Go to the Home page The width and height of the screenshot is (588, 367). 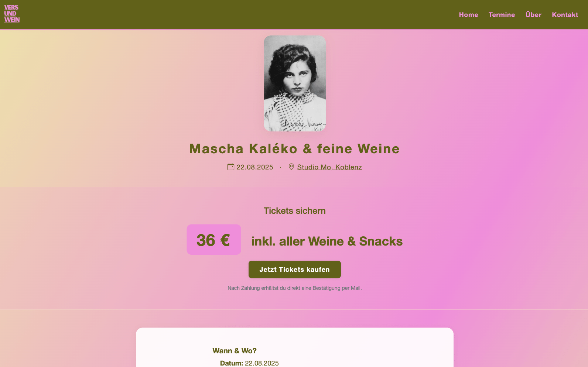pyautogui.click(x=468, y=15)
